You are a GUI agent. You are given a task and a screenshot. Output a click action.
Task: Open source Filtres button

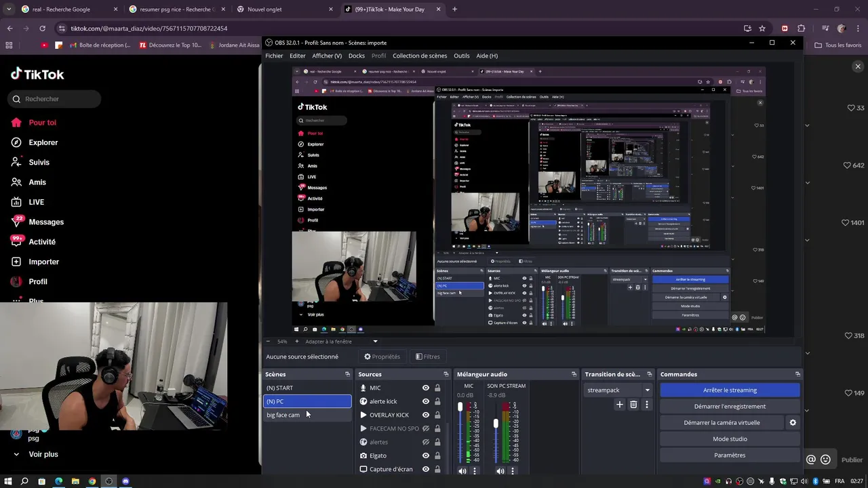[x=428, y=357]
